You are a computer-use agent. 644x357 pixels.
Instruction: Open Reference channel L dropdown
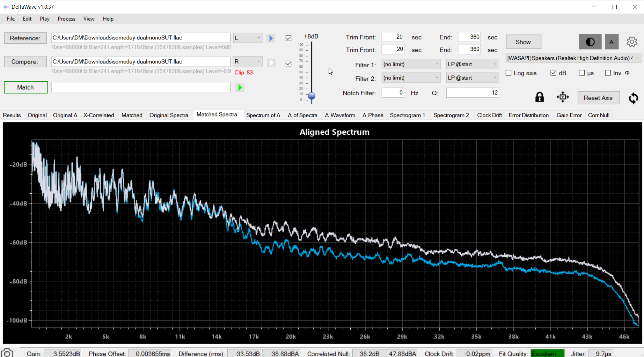point(248,38)
